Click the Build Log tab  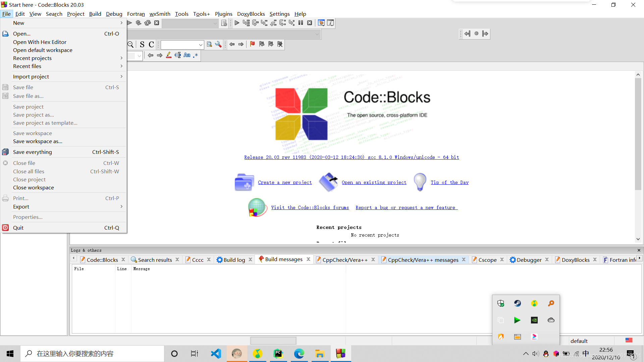(233, 259)
